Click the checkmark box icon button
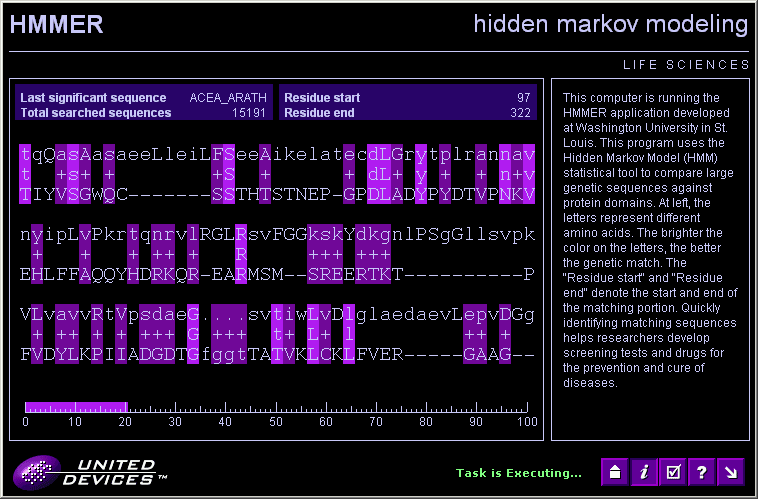This screenshot has height=499, width=758. click(673, 472)
